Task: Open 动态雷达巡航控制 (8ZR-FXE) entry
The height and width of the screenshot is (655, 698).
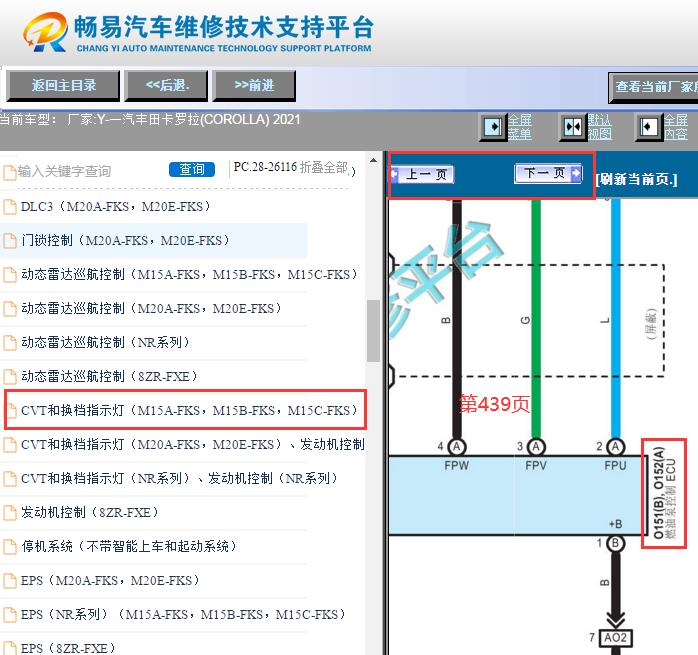Action: click(x=110, y=376)
